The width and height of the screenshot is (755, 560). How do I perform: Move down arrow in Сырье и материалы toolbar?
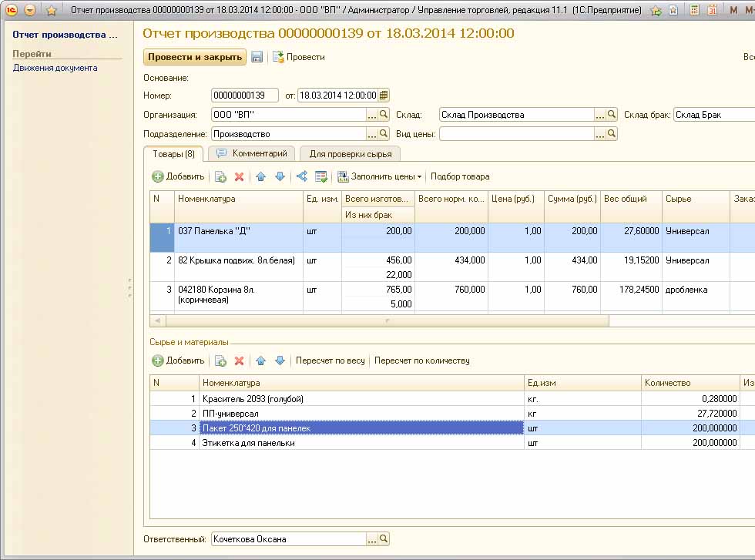pos(280,360)
